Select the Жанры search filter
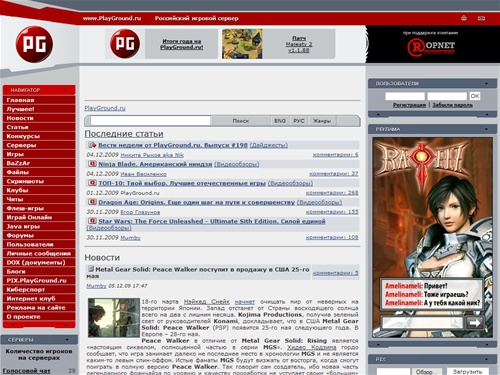This screenshot has width=500, height=375. (322, 121)
